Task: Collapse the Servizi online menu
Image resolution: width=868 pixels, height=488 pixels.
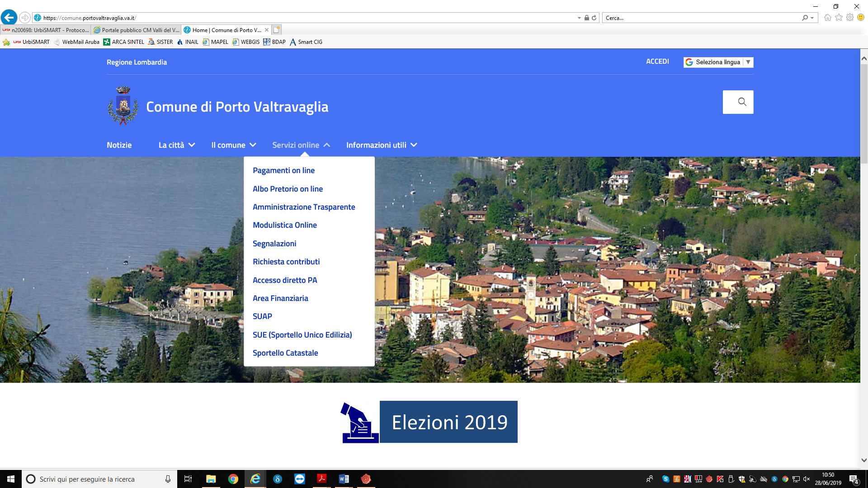Action: [x=301, y=145]
